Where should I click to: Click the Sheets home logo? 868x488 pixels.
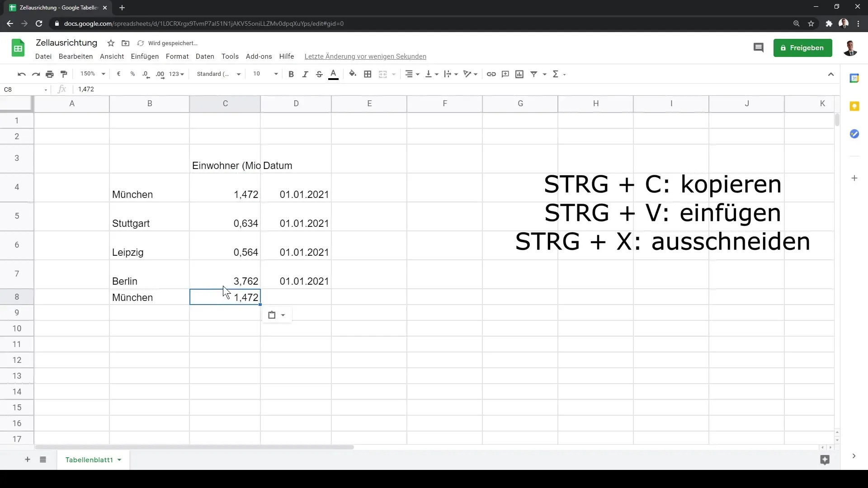[18, 48]
